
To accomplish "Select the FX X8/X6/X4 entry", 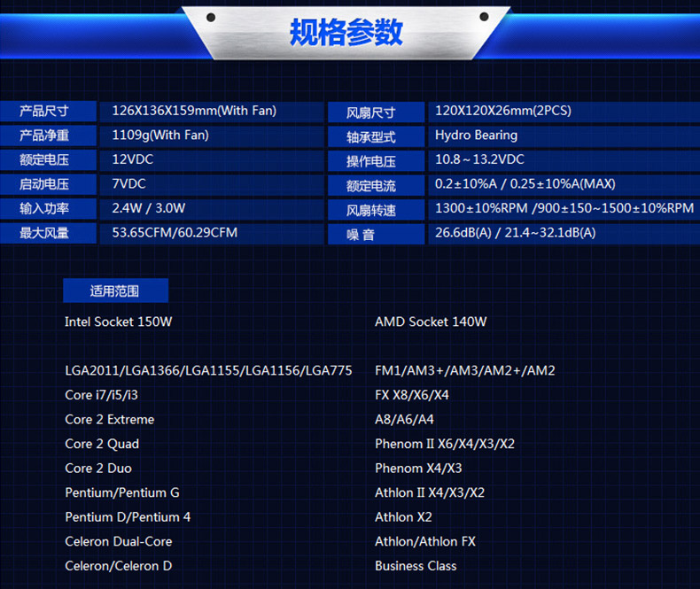I will 412,395.
